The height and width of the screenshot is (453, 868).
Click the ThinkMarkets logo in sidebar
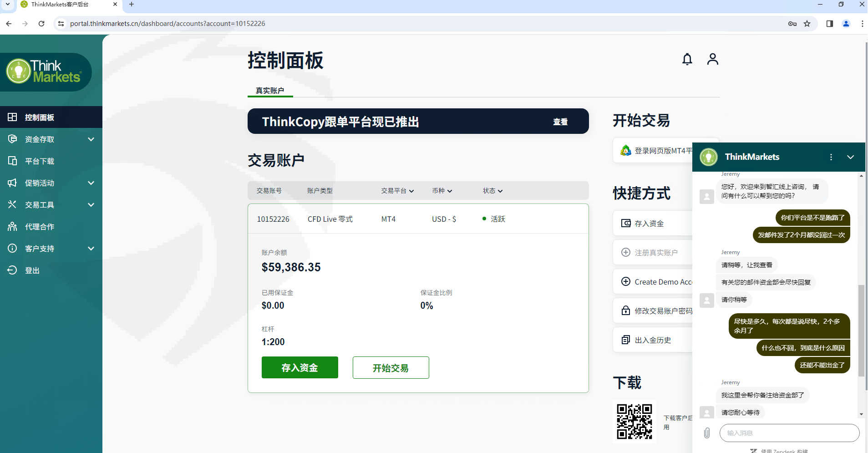(46, 71)
